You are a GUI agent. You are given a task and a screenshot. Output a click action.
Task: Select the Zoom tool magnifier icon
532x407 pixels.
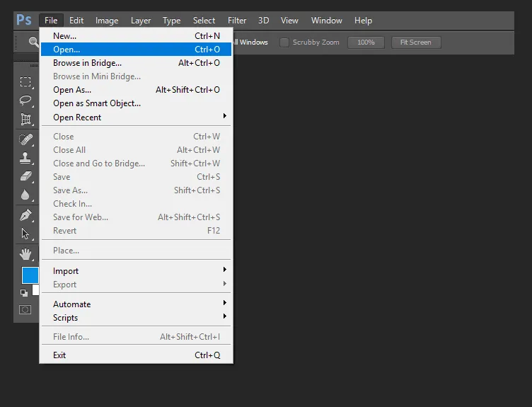click(x=33, y=42)
